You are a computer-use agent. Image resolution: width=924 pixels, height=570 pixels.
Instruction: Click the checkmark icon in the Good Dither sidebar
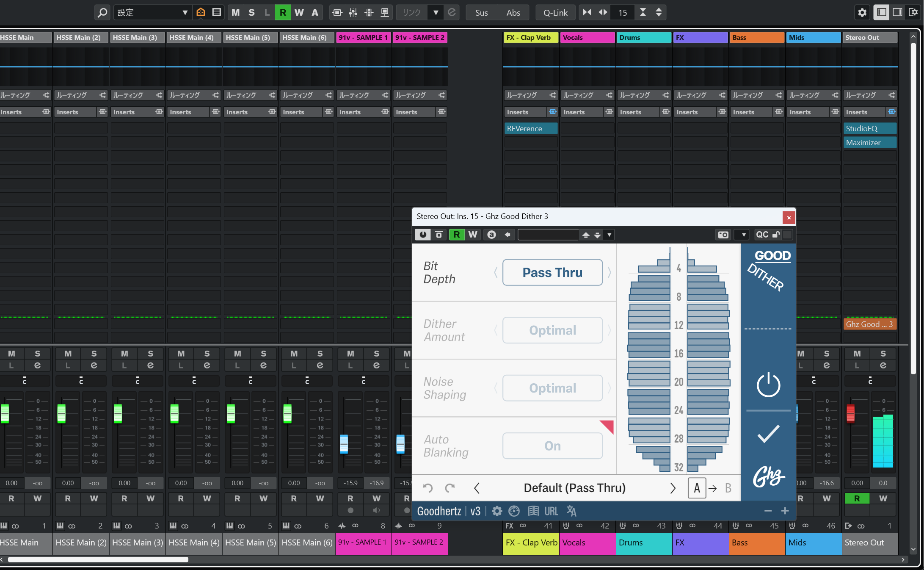pos(768,434)
